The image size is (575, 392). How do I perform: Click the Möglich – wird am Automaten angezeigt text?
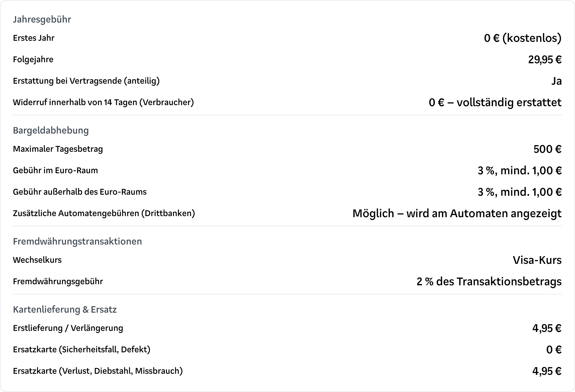coord(457,213)
